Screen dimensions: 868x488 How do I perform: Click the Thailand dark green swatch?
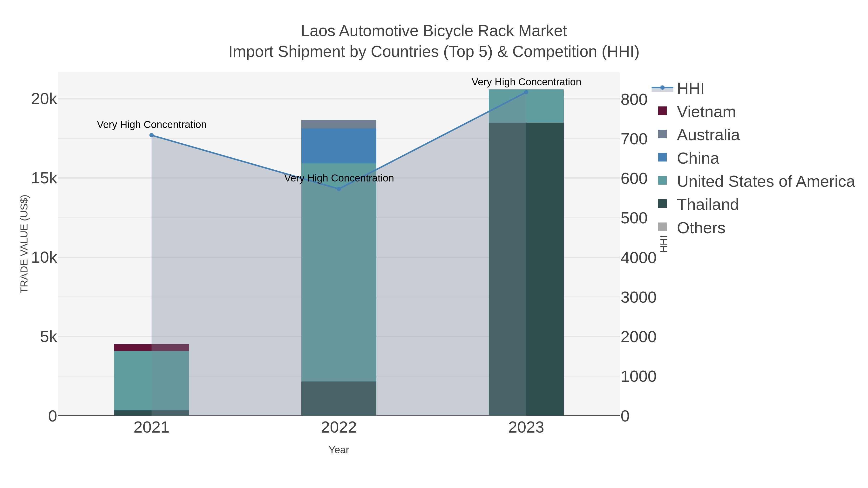663,204
